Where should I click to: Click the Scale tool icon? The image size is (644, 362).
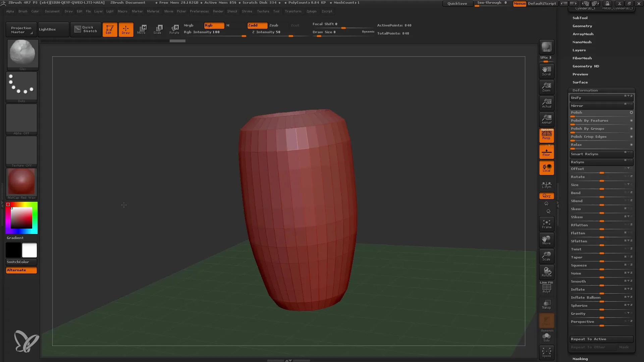(158, 29)
